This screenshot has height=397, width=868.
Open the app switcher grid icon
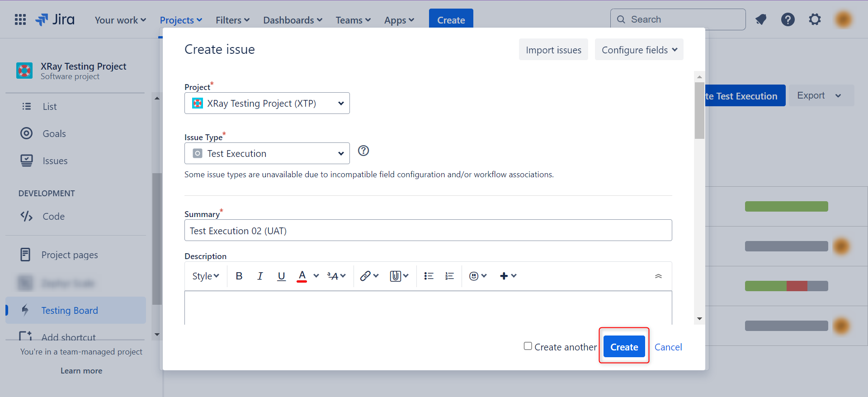[x=20, y=19]
